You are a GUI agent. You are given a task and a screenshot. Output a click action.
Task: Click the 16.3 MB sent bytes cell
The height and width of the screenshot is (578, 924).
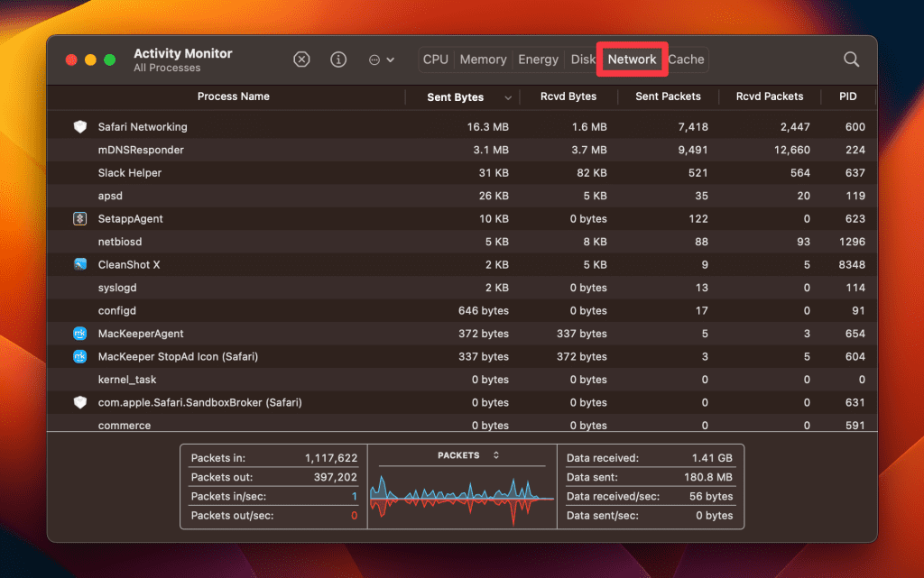coord(488,126)
